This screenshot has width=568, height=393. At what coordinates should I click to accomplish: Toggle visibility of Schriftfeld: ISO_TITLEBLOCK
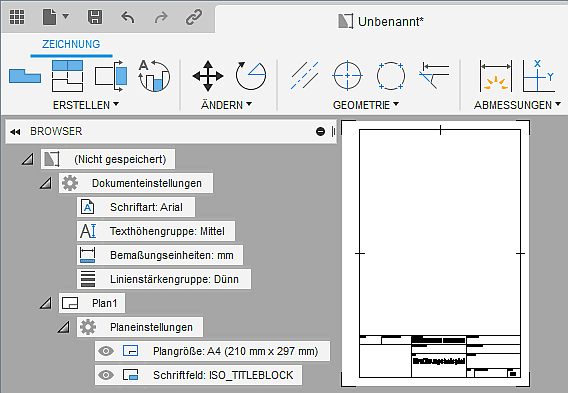pos(106,375)
